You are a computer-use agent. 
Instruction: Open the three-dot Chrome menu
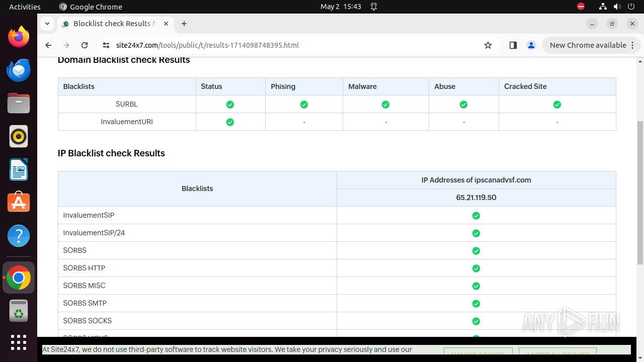pyautogui.click(x=633, y=45)
